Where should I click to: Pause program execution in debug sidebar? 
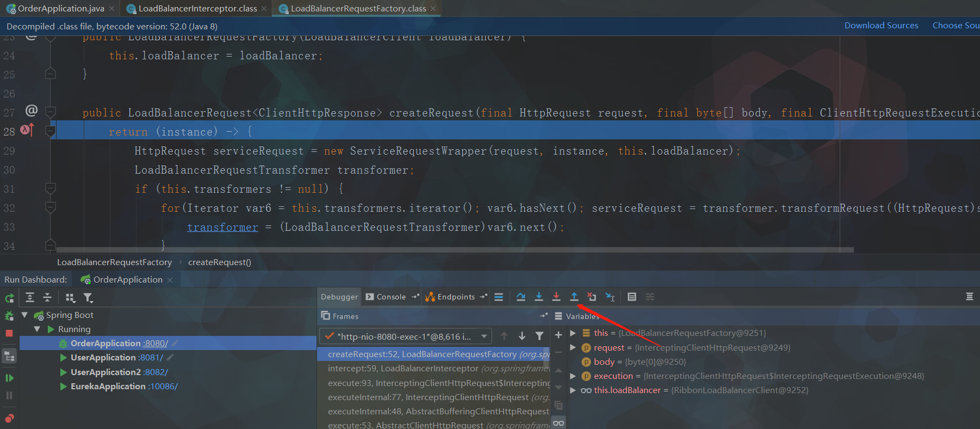9,395
